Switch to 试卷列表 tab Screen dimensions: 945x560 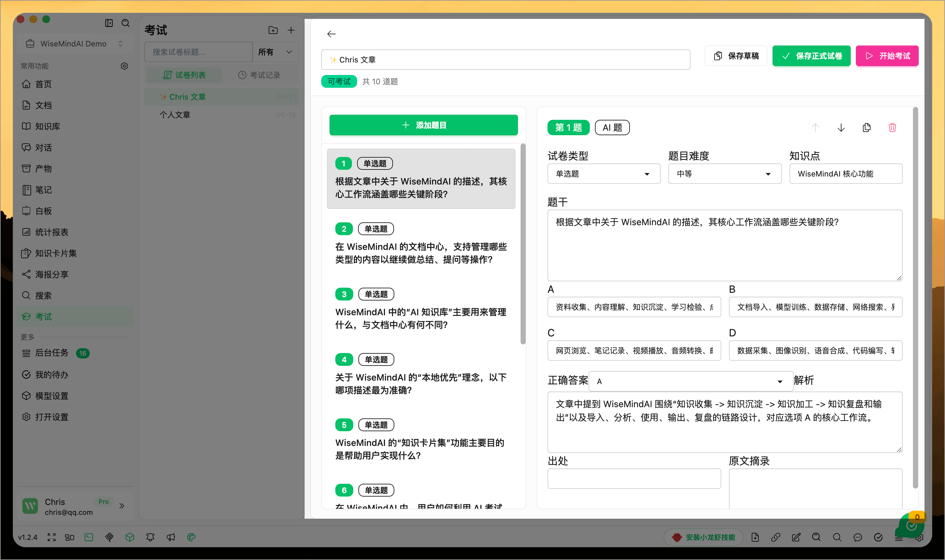pyautogui.click(x=184, y=75)
